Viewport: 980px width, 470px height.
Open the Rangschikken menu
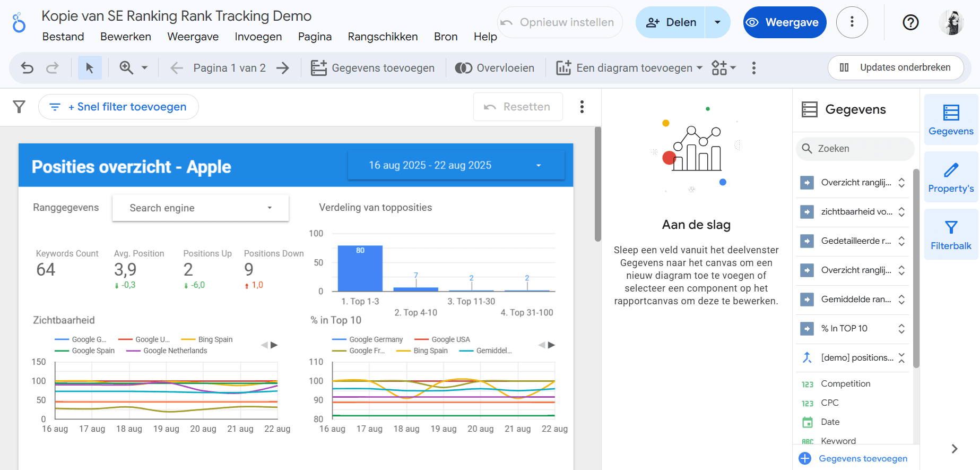383,37
